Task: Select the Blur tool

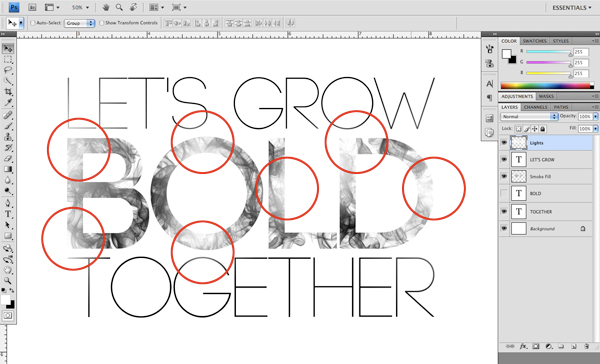Action: point(8,180)
